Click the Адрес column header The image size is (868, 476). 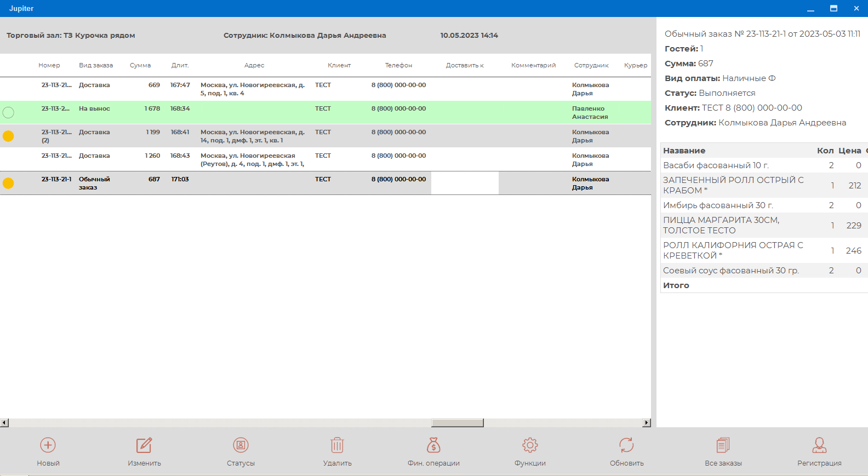click(x=254, y=65)
